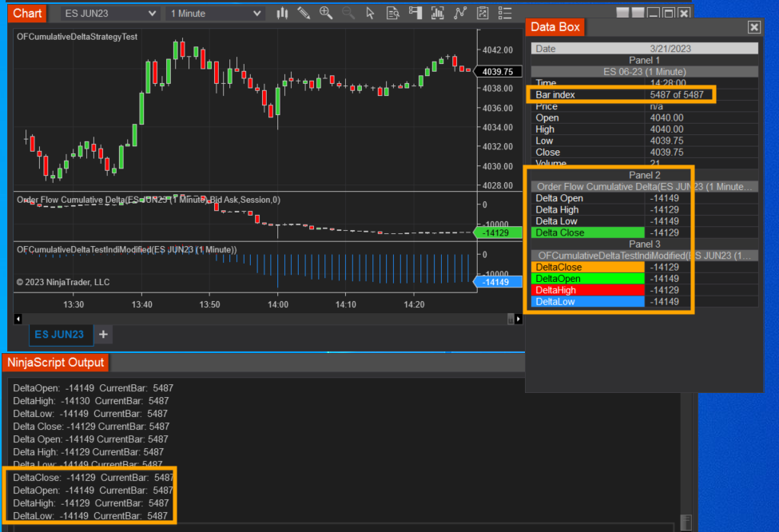779x532 pixels.
Task: Click last output line DeltaLow: -14149
Action: point(90,515)
